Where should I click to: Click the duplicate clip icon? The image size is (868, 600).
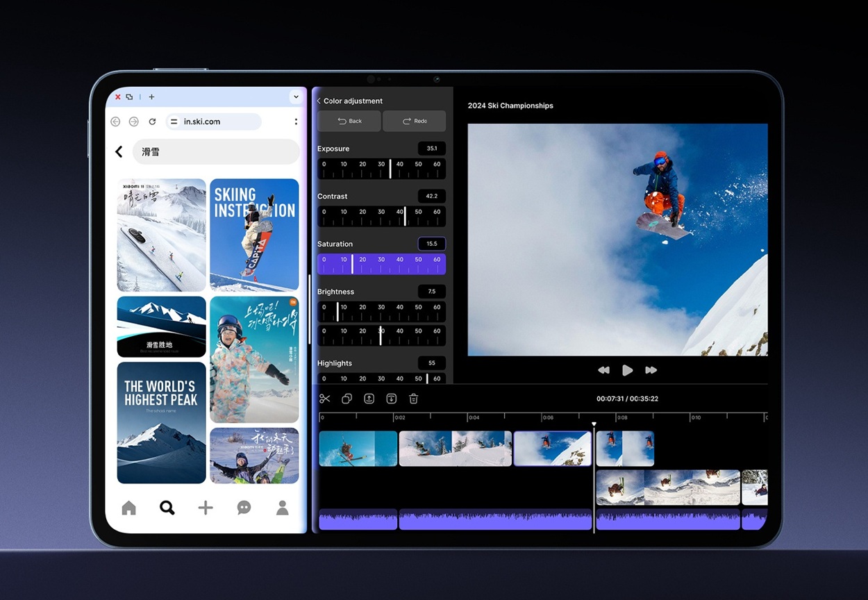tap(347, 399)
